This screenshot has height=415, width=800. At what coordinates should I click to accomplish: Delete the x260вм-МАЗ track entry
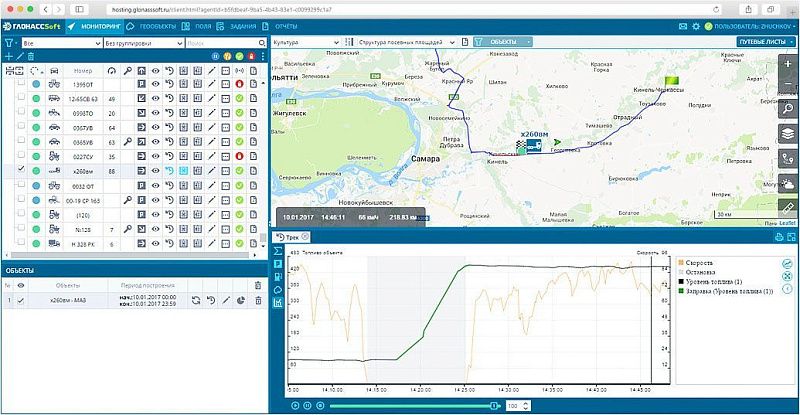258,300
